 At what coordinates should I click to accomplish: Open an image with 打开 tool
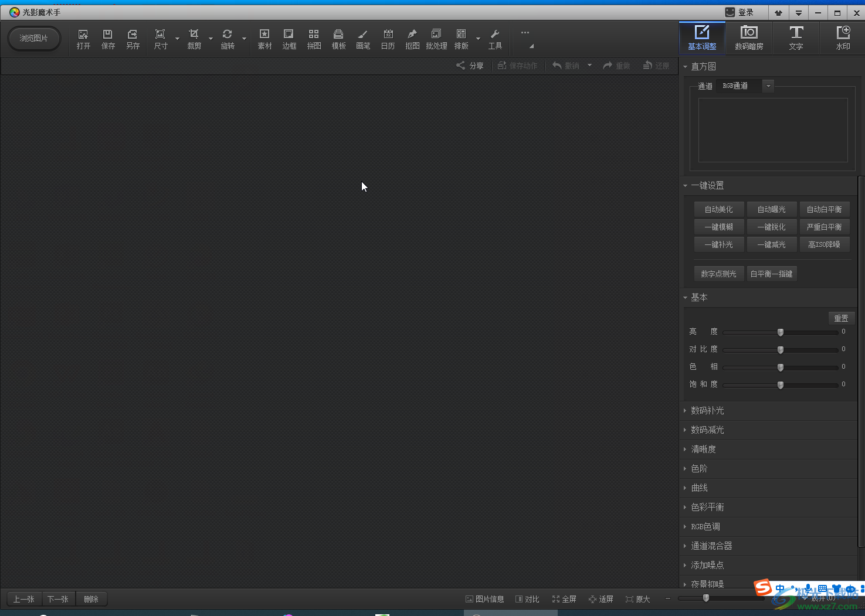[83, 39]
